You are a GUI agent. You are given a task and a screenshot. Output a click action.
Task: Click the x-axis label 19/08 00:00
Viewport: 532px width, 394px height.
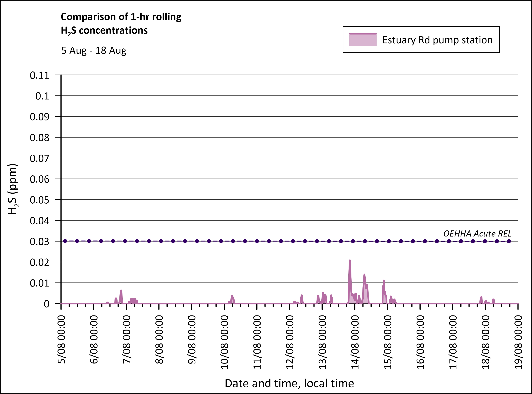[518, 342]
